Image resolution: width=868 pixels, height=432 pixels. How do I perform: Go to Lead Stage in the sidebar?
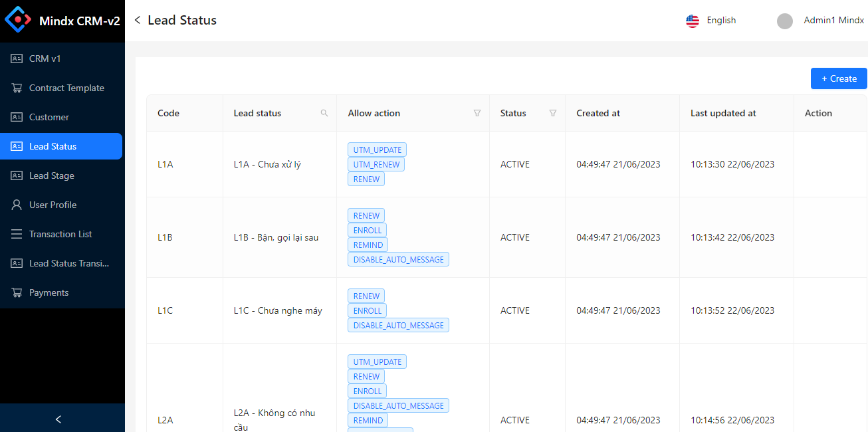[x=52, y=175]
